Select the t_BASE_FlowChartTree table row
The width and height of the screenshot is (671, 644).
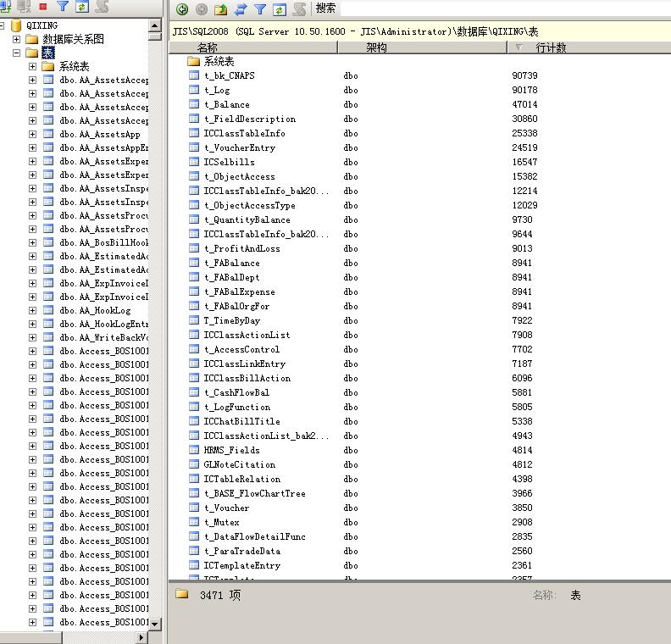[x=255, y=493]
